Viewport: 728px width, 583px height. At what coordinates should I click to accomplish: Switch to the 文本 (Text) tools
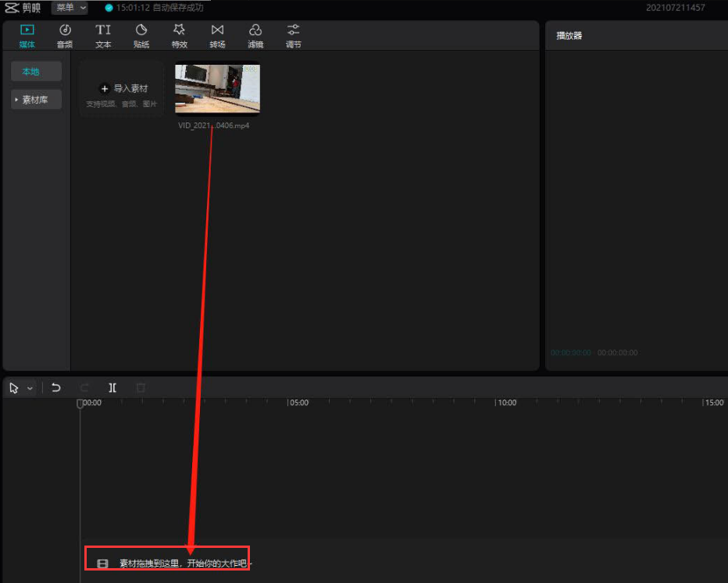click(103, 35)
